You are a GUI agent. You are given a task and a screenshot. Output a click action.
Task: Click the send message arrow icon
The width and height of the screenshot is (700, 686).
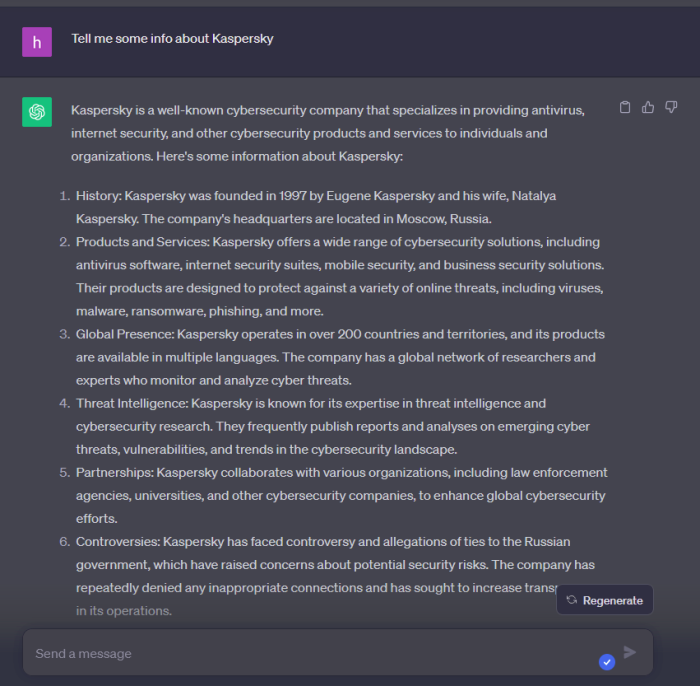(x=630, y=652)
